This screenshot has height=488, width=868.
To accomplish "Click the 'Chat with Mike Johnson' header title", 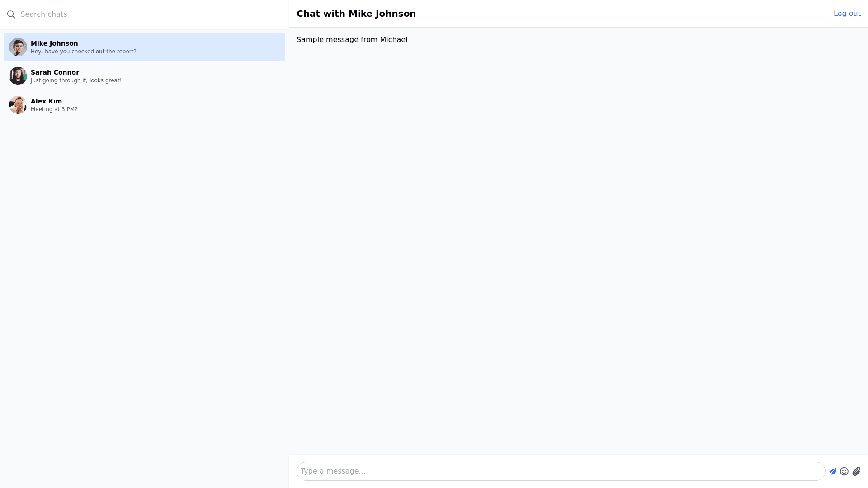I will [356, 14].
